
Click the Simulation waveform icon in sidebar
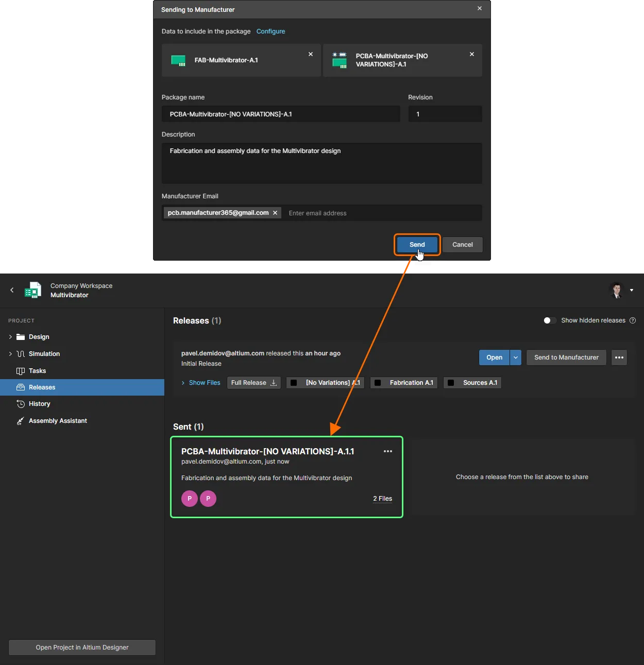click(x=21, y=354)
